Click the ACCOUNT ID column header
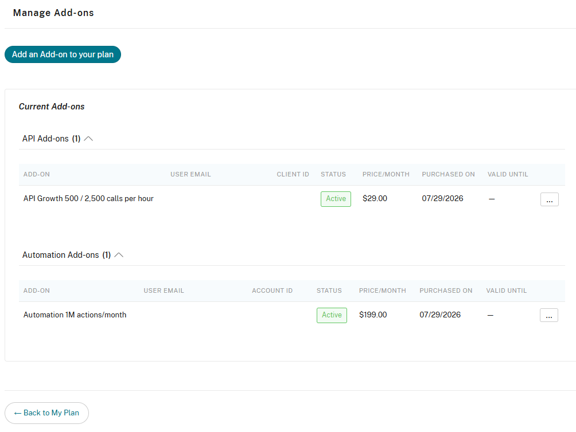 tap(272, 291)
